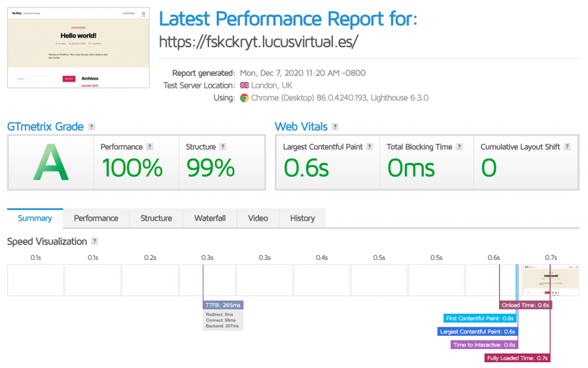Open the Web Vitals help tooltip

(336, 126)
